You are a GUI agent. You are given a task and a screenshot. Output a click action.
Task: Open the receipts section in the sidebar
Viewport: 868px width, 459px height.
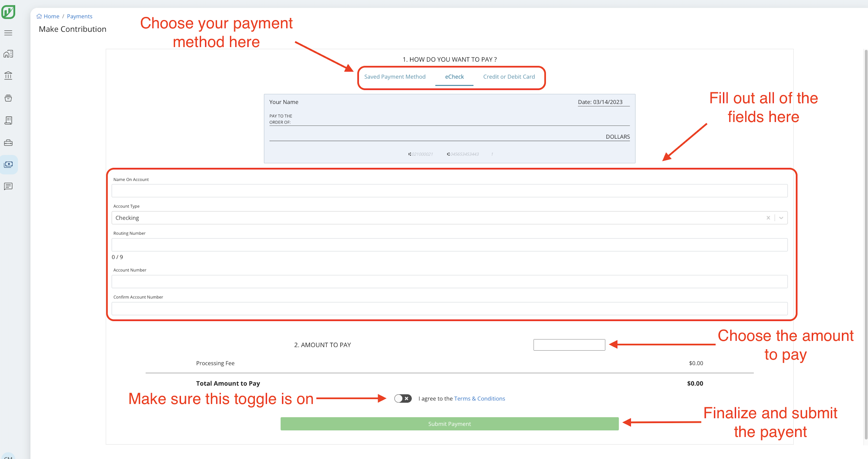pos(8,120)
